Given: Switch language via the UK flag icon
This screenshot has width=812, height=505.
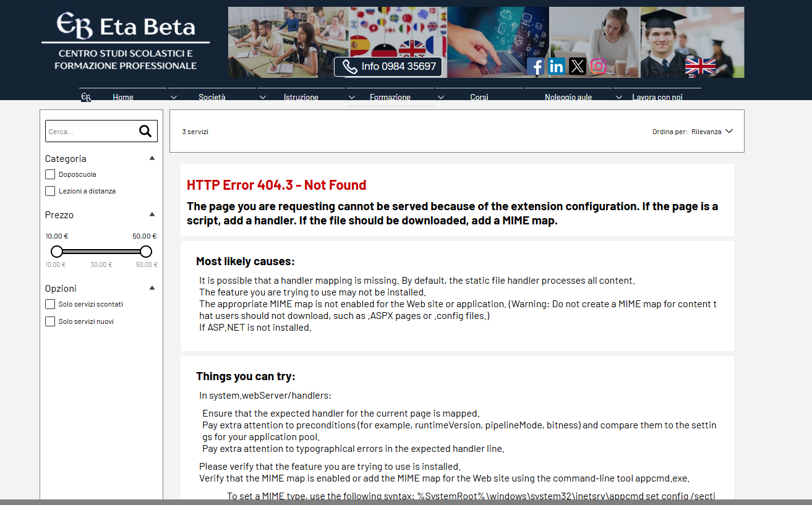Looking at the screenshot, I should 700,66.
